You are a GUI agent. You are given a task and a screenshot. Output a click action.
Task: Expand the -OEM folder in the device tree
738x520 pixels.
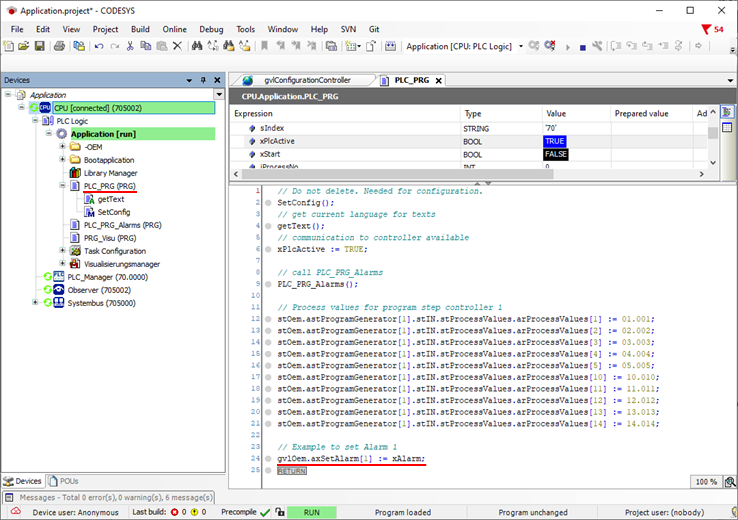pos(62,147)
